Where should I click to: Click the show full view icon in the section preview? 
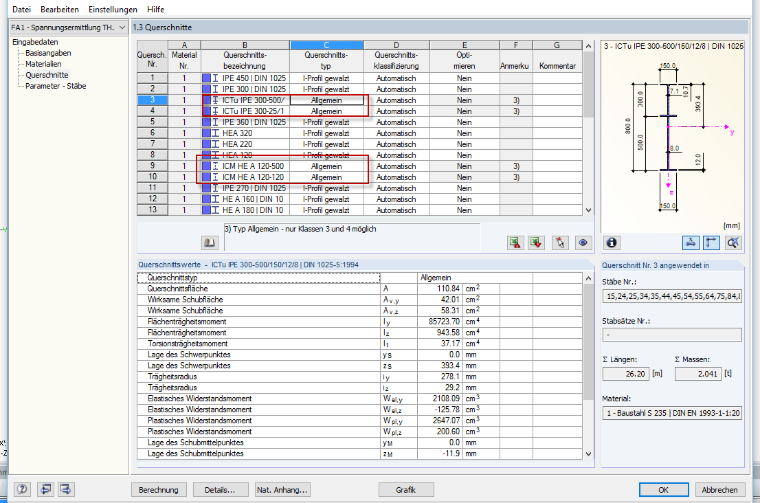click(733, 243)
